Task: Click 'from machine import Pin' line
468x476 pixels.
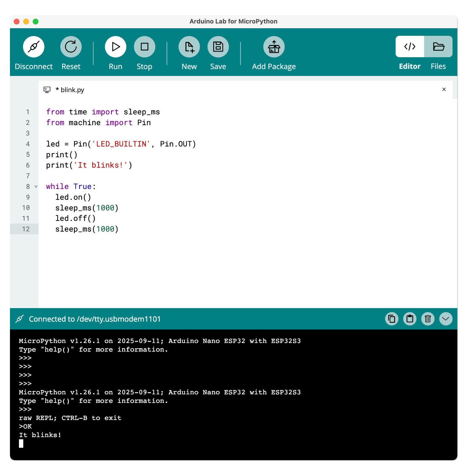Action: pos(99,123)
